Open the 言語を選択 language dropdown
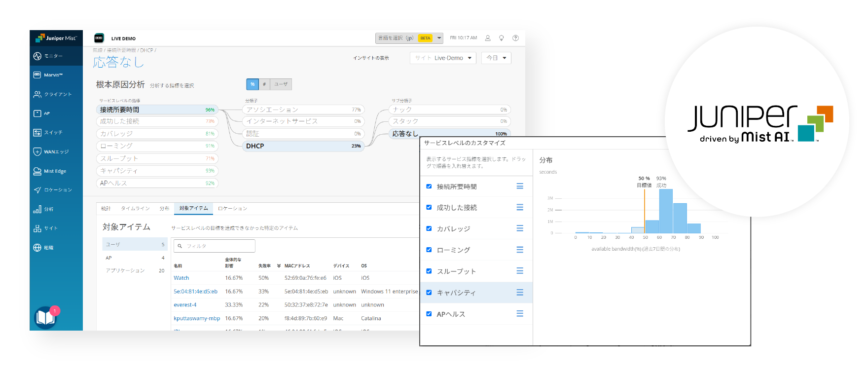868x375 pixels. (x=409, y=38)
